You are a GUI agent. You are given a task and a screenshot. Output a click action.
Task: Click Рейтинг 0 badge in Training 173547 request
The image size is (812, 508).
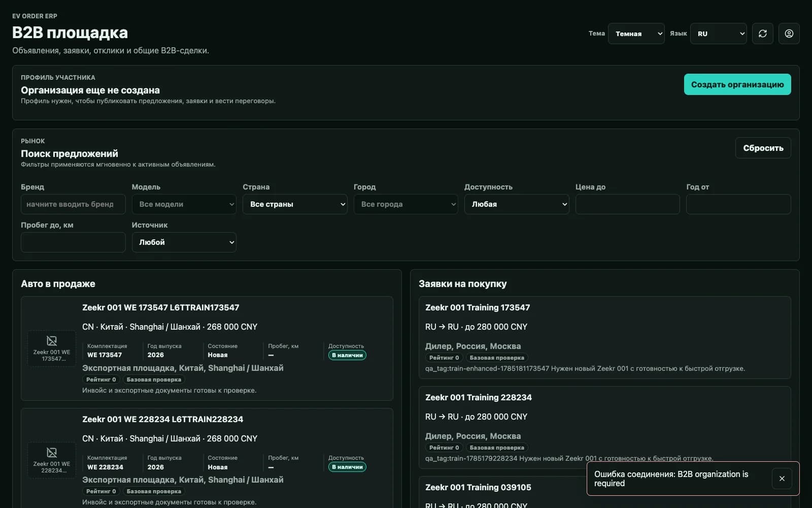pyautogui.click(x=444, y=358)
